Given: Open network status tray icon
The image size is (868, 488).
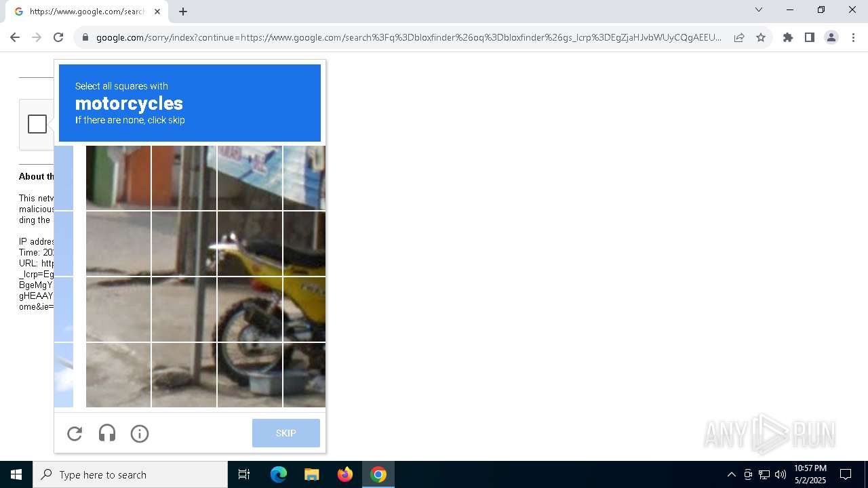Looking at the screenshot, I should pyautogui.click(x=764, y=474).
